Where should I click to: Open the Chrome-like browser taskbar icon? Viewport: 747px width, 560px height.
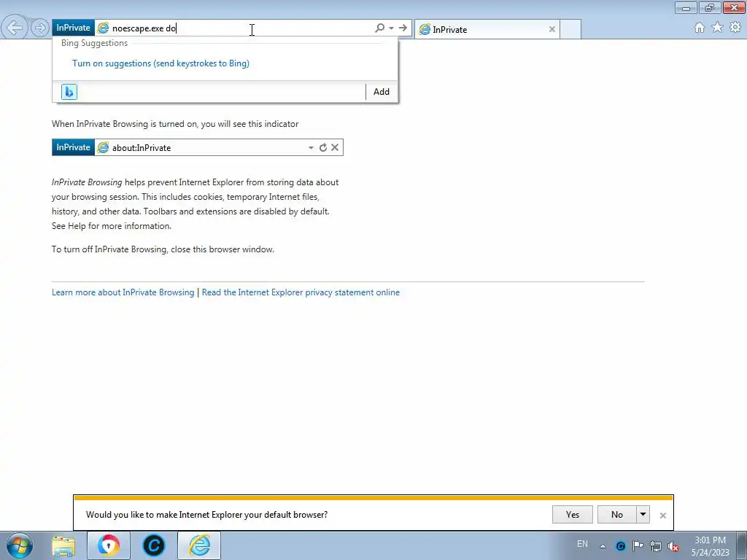(x=109, y=545)
